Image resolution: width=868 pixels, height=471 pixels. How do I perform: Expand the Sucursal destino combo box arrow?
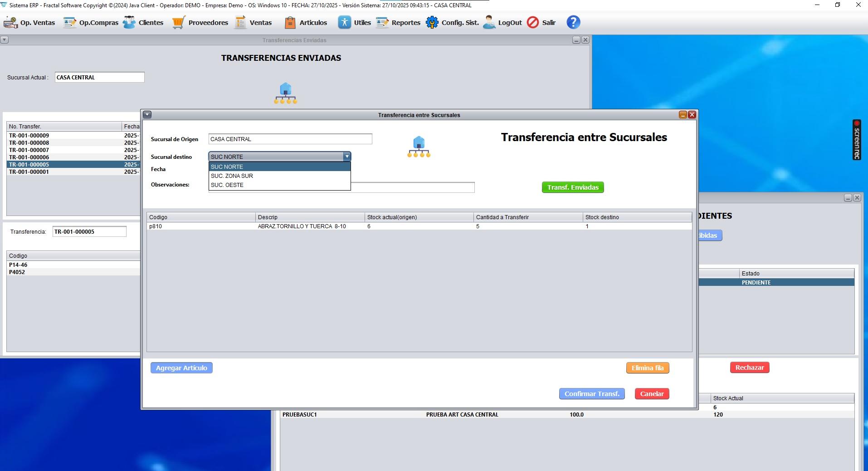[x=347, y=157]
